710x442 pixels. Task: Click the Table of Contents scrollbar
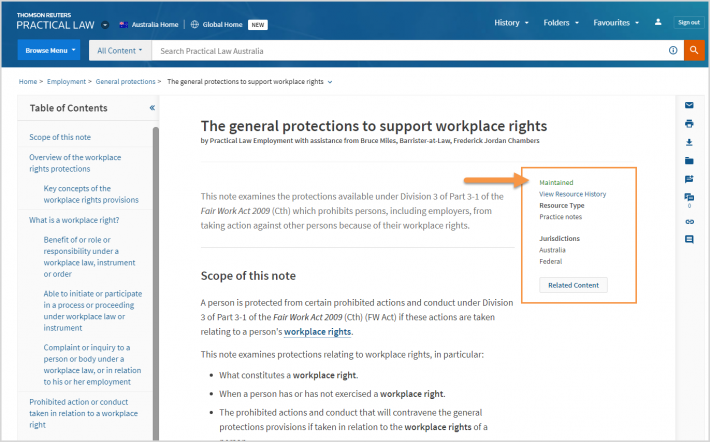click(x=156, y=283)
